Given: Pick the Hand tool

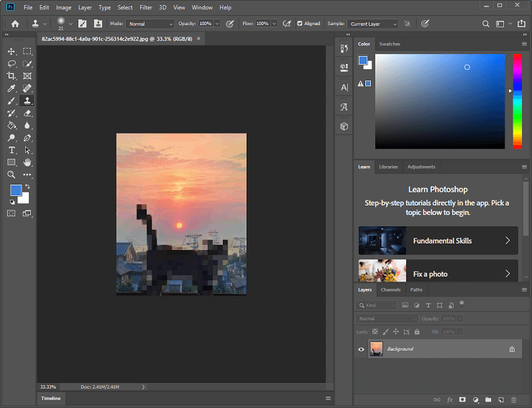Looking at the screenshot, I should point(27,162).
